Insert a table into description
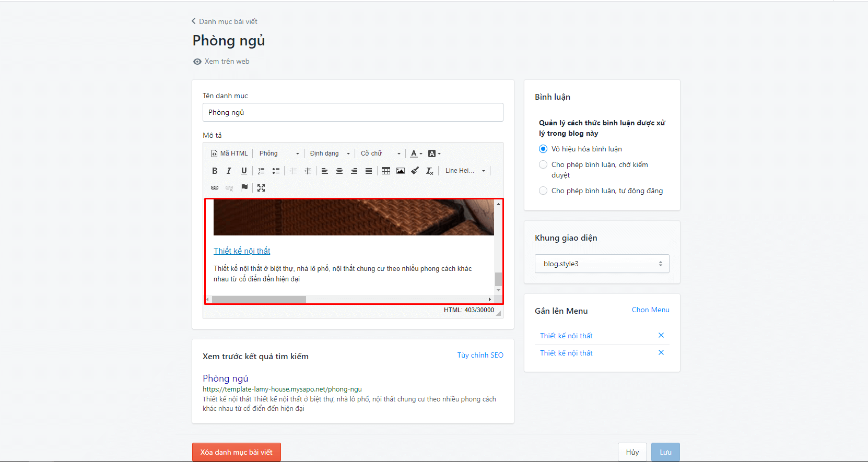The width and height of the screenshot is (868, 462). click(386, 171)
